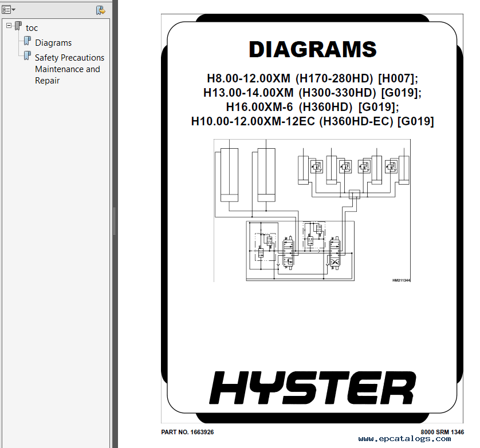Click the toc bookmark icon
The image size is (480, 448).
tap(18, 26)
